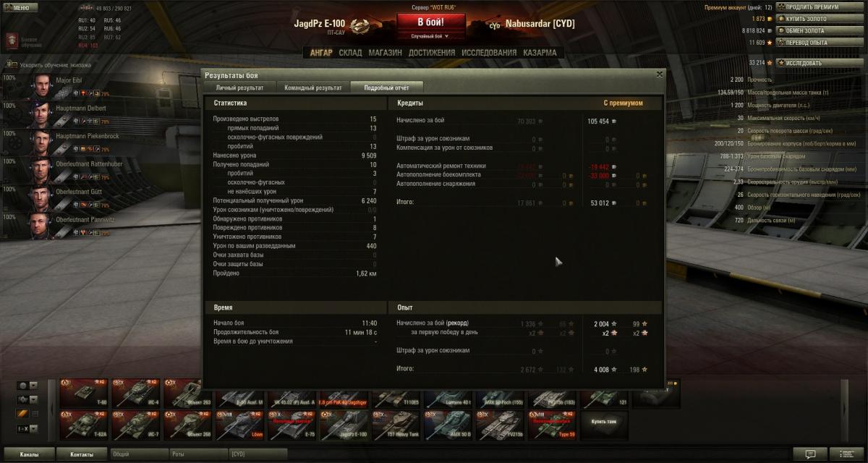Open the ИССЛЕДОВАНИЯ menu section

tap(490, 53)
